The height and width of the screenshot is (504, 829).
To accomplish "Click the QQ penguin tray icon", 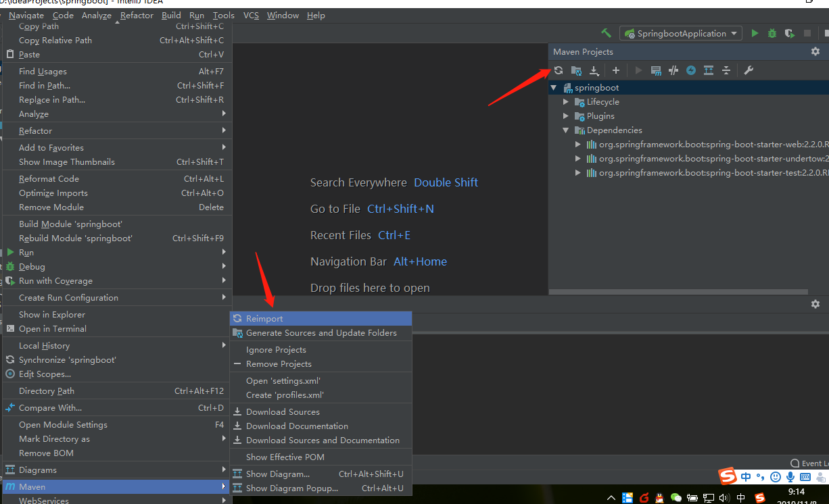I will click(659, 498).
